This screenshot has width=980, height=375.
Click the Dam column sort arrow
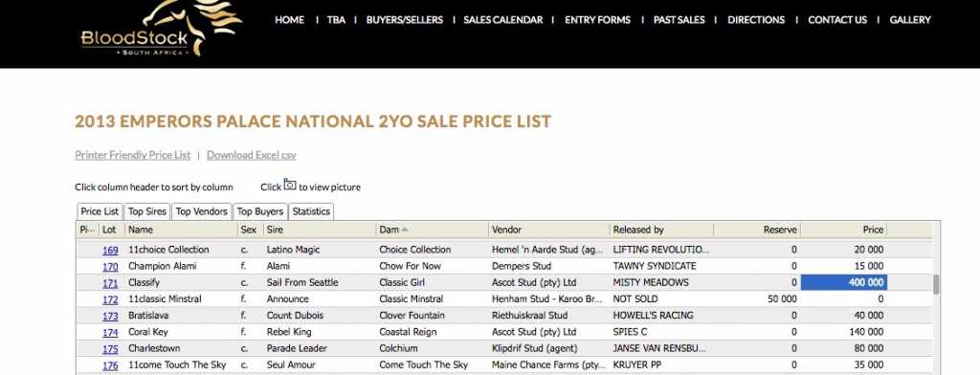coord(405,230)
